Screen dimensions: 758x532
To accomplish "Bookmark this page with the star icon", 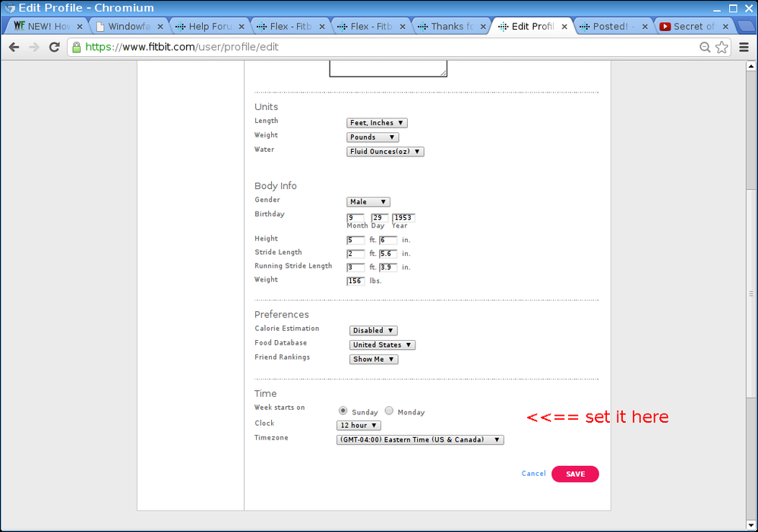I will pos(722,47).
